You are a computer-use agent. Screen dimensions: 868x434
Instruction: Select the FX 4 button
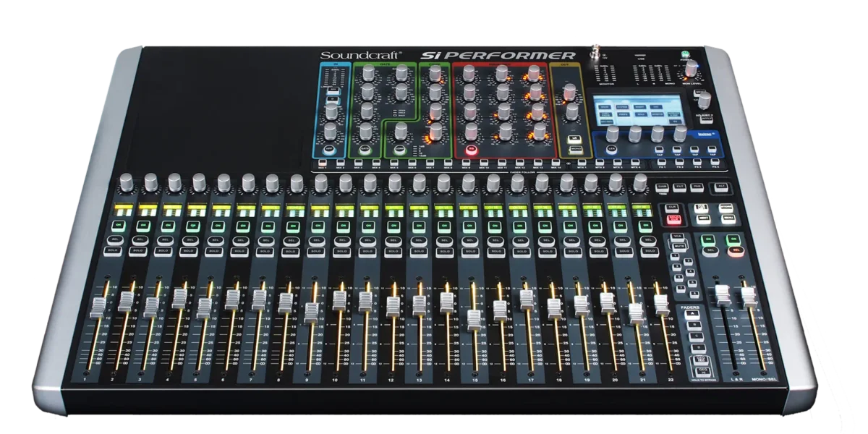(715, 163)
